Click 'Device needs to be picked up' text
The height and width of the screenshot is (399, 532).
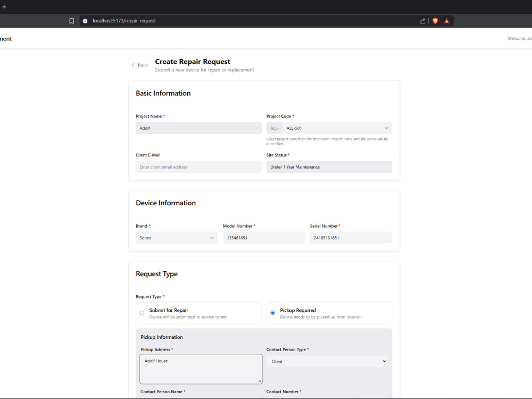[x=321, y=317]
